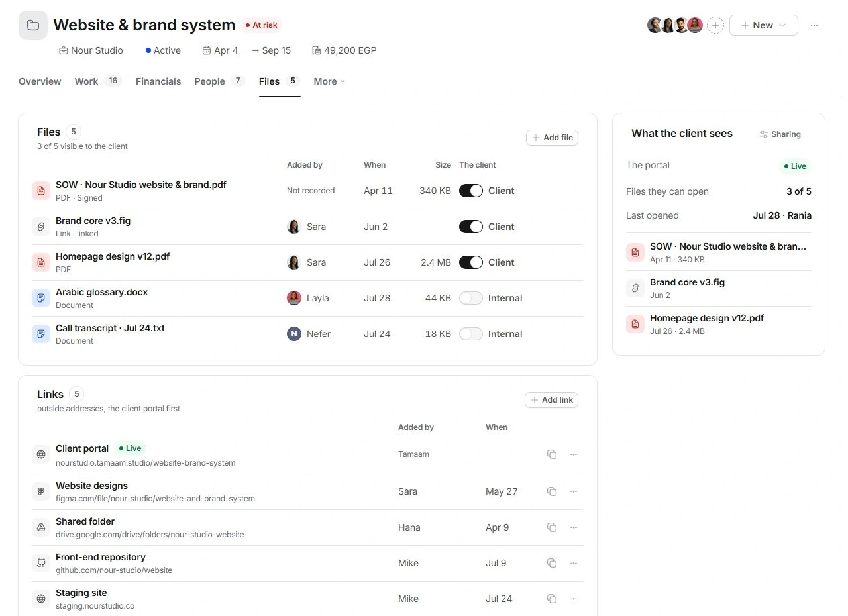Go to the Financials tab

(158, 81)
